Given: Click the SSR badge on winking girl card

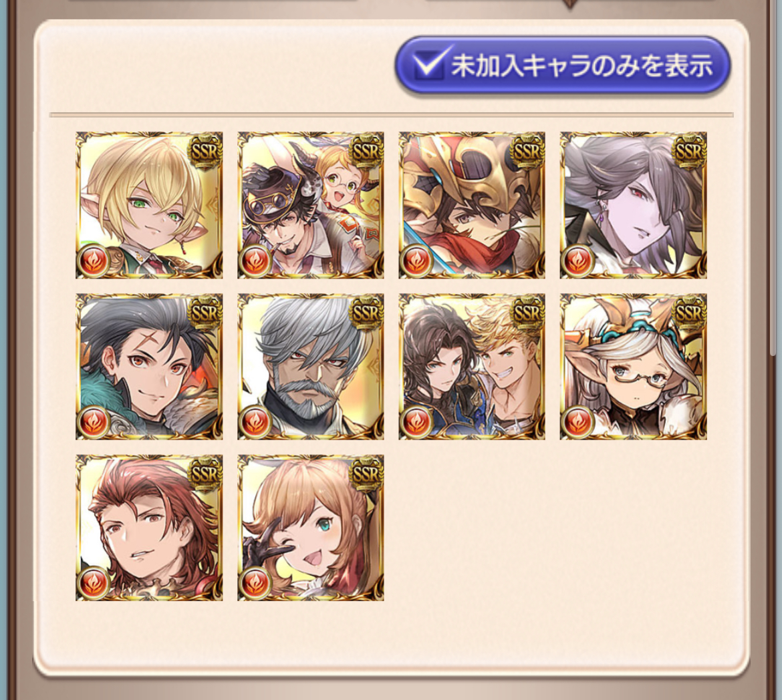Looking at the screenshot, I should pyautogui.click(x=366, y=472).
